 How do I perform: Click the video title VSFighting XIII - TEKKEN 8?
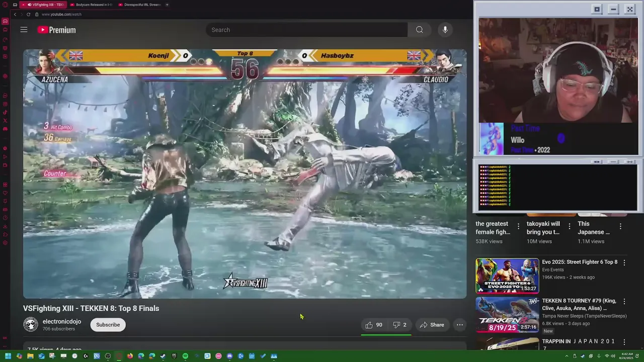click(91, 308)
